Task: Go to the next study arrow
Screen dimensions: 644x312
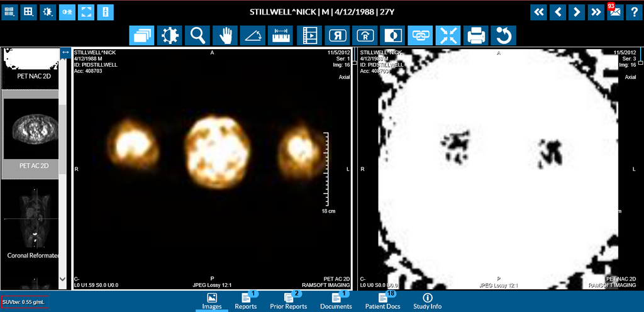Action: 576,12
